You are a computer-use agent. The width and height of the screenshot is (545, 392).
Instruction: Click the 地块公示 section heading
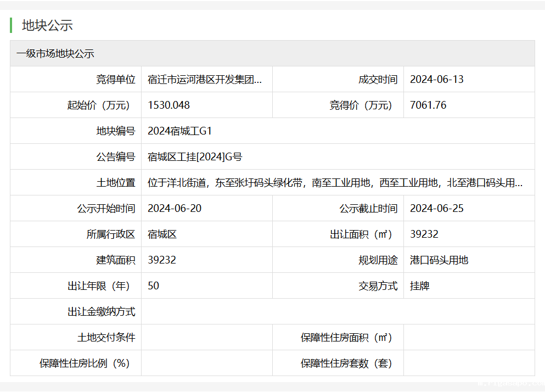coord(47,25)
